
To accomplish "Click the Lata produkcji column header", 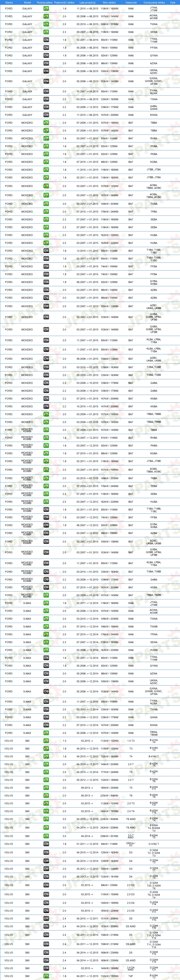I will tap(87, 2).
